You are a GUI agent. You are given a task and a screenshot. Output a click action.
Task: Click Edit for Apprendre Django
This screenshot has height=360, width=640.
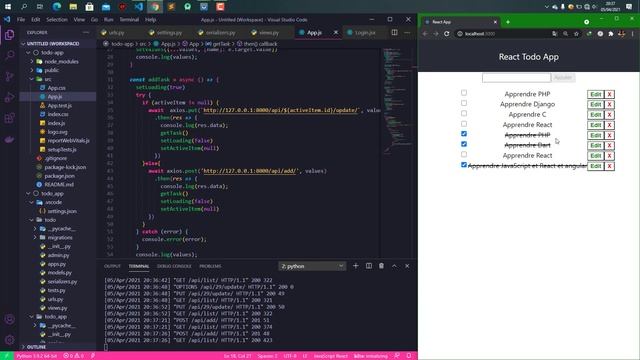(x=596, y=104)
